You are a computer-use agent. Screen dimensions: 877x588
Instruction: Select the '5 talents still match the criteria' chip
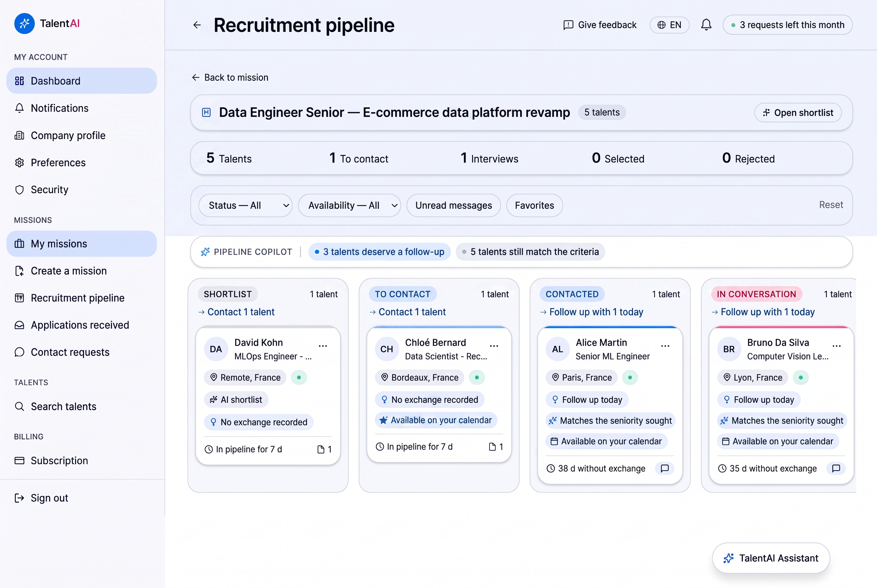tap(530, 252)
